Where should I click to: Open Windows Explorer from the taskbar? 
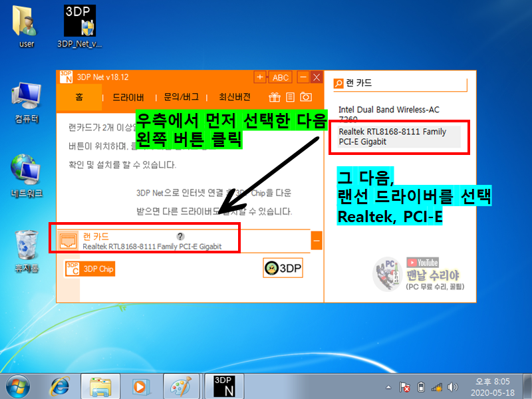point(100,387)
